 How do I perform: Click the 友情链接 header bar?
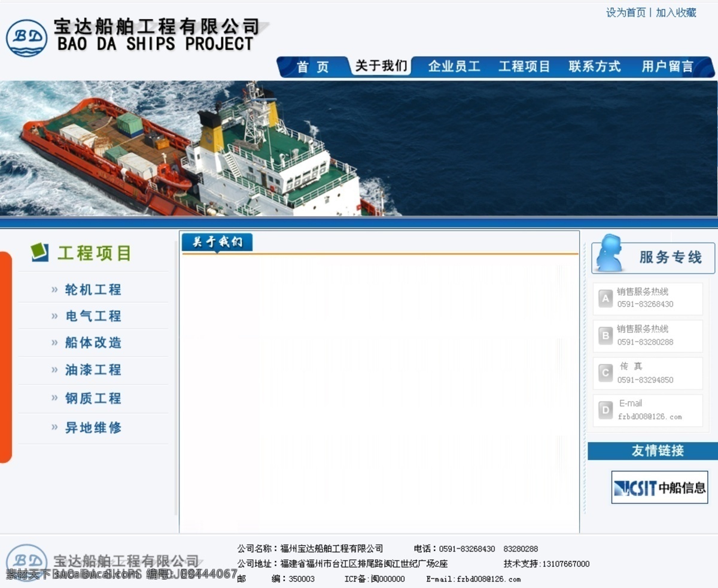point(653,451)
